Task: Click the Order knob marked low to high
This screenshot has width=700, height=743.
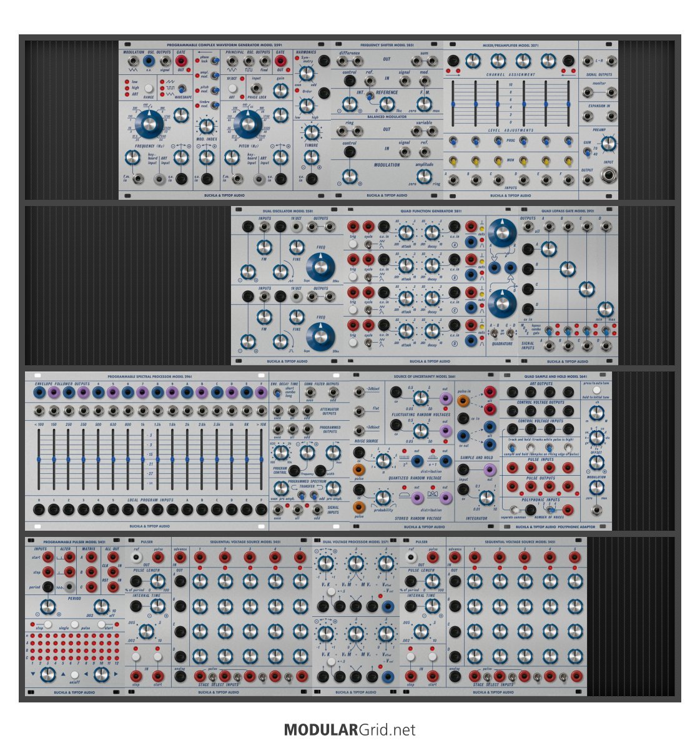Action: tap(307, 105)
